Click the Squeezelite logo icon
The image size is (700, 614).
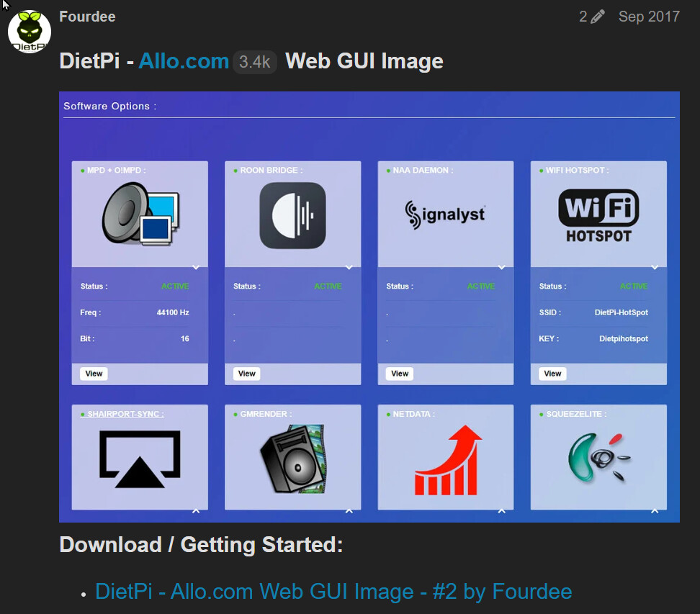click(598, 460)
